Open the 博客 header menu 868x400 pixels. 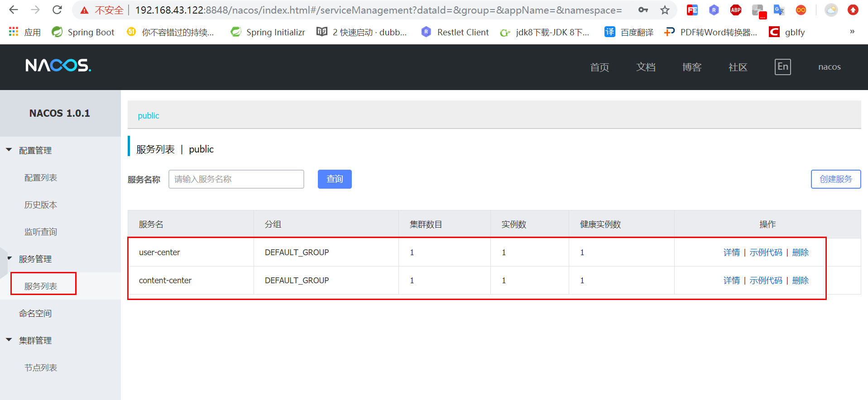692,67
